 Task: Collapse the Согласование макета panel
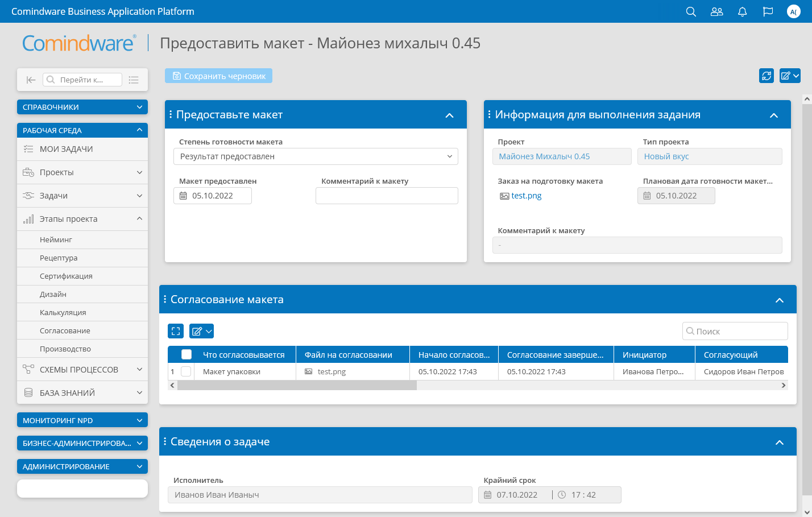pos(780,300)
